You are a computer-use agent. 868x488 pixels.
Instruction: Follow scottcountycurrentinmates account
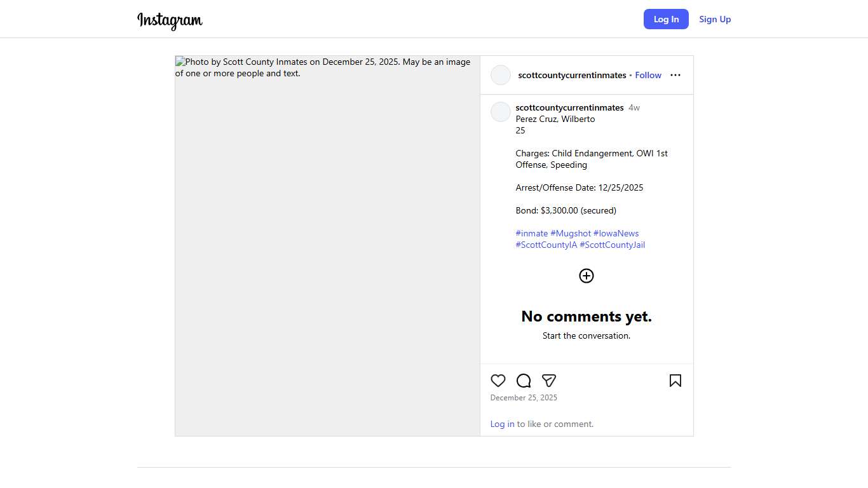[x=648, y=75]
